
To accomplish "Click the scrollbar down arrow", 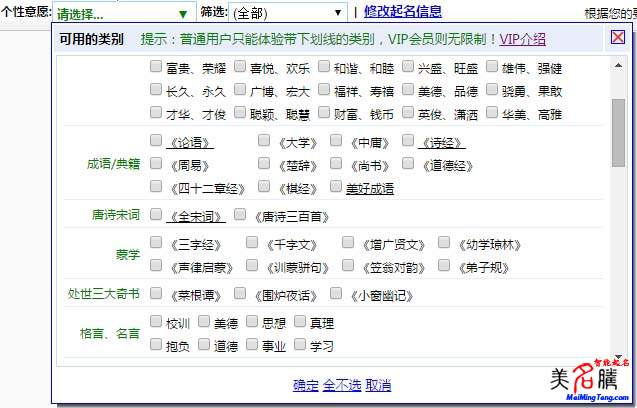I will (619, 358).
